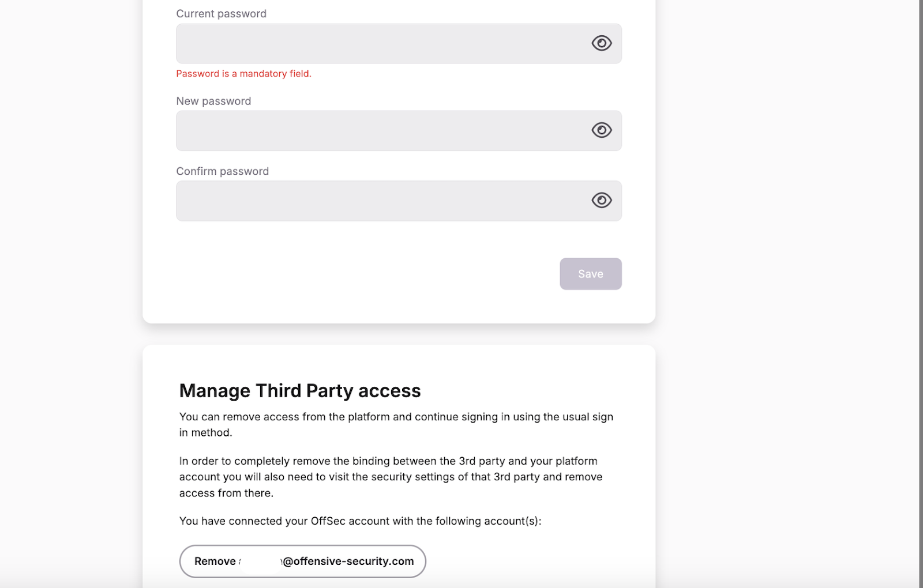Click the paragraph starting "You can remove access"

pyautogui.click(x=396, y=425)
